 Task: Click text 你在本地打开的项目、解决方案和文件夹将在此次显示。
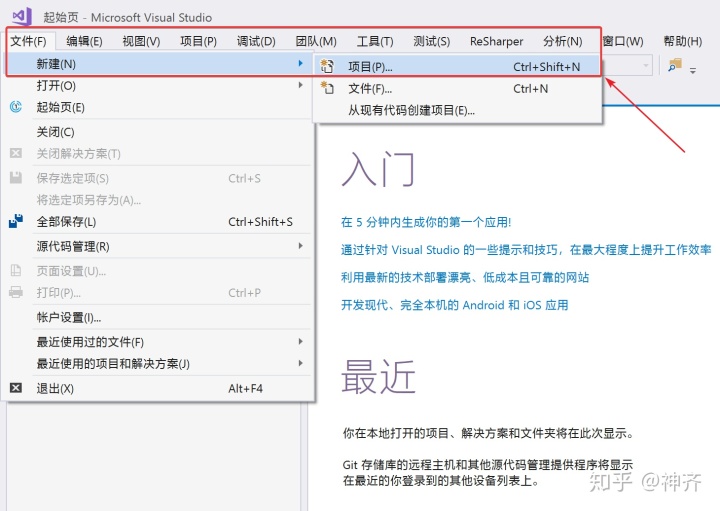[x=488, y=433]
